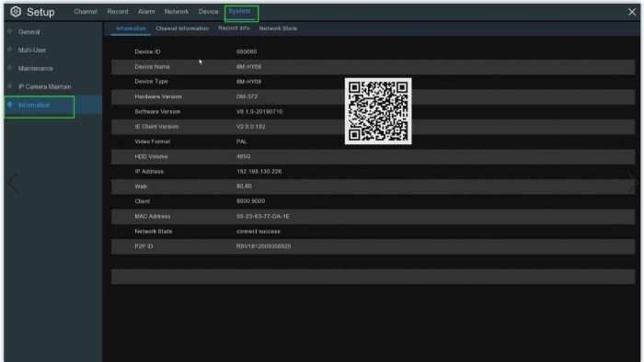Screen dimensions: 644x362
Task: Switch to the Record top tab
Action: (118, 11)
